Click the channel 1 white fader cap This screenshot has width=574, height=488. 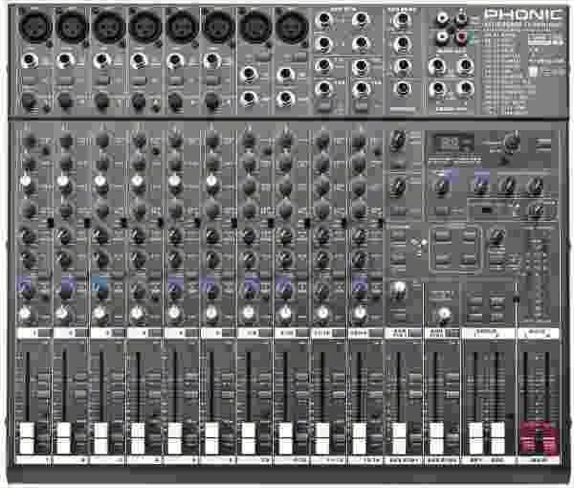click(x=27, y=438)
